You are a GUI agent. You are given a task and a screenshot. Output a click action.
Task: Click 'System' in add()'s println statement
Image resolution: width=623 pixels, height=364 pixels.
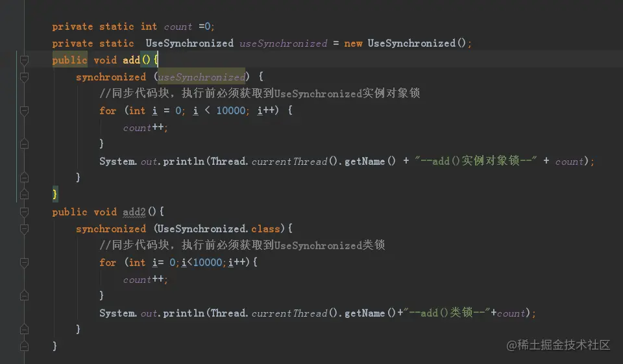click(x=117, y=162)
